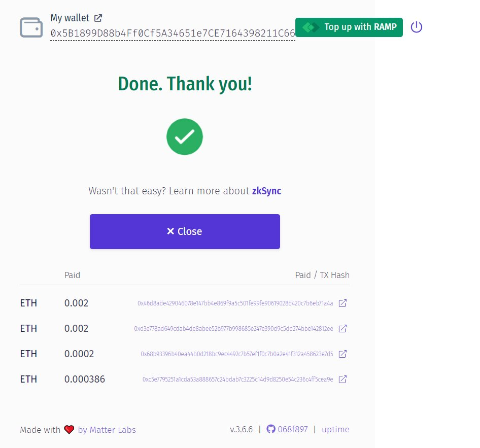Click the red heart icon
480x448 pixels.
pyautogui.click(x=70, y=430)
